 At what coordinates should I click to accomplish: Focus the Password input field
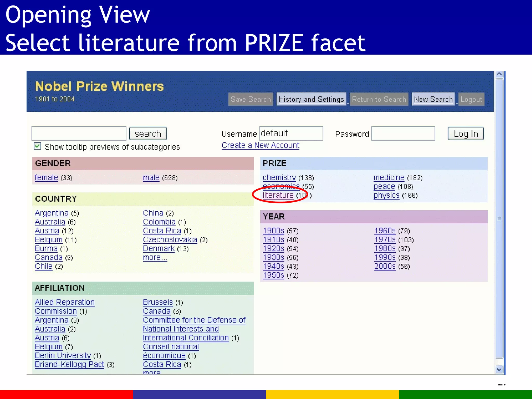(403, 133)
